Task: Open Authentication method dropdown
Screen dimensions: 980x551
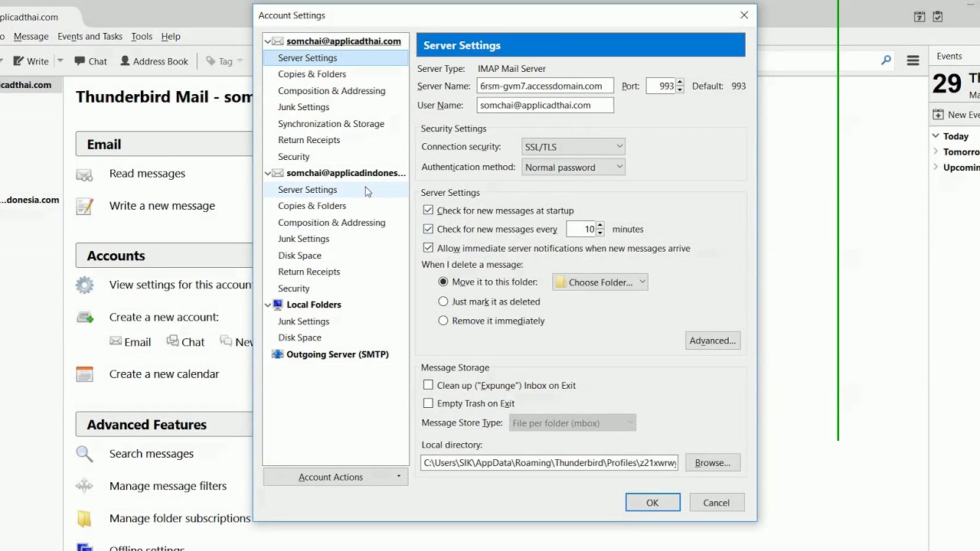Action: [x=573, y=167]
